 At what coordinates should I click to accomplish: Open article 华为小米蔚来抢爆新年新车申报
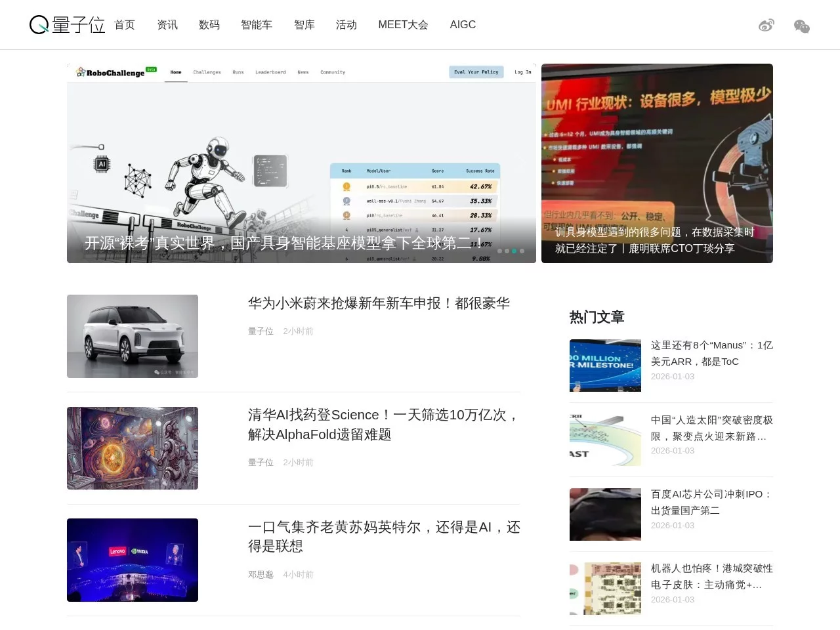(x=379, y=303)
